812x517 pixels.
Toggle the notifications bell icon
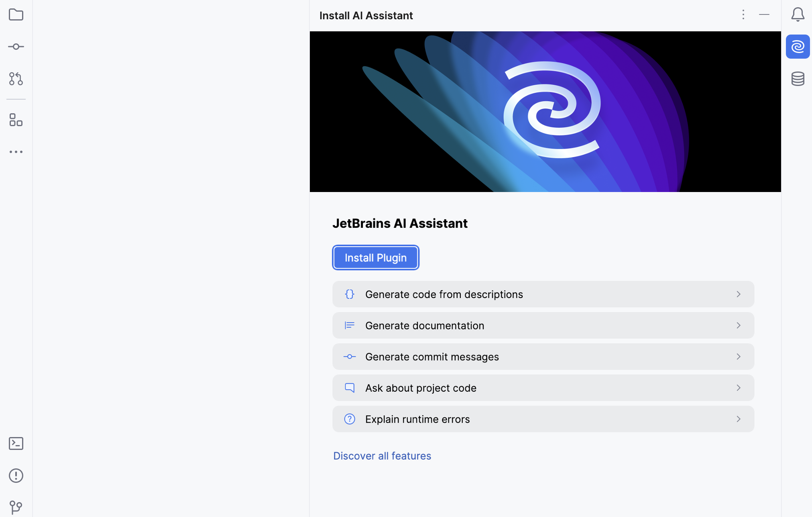click(x=798, y=15)
